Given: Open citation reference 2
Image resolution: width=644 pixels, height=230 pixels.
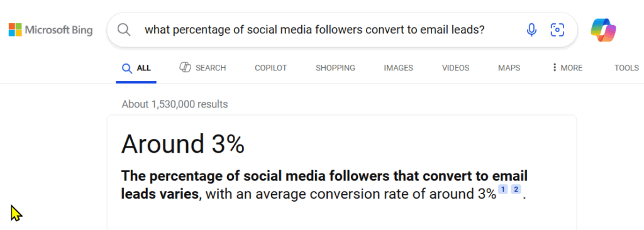Looking at the screenshot, I should click(516, 189).
